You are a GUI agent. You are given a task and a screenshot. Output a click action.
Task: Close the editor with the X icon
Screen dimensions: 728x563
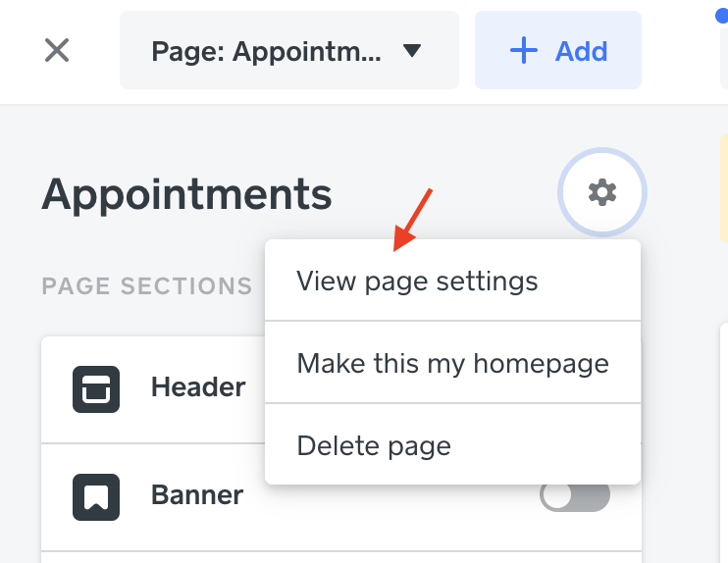pos(57,50)
